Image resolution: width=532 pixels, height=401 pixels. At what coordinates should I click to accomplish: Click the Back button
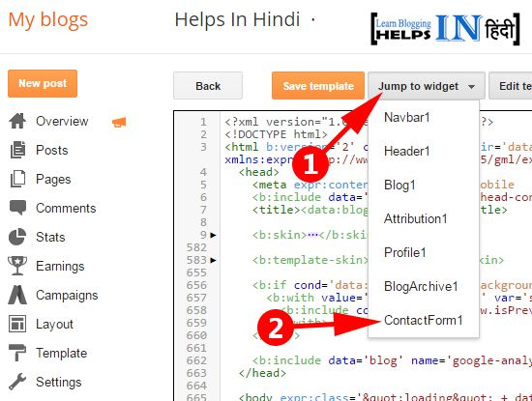pos(208,86)
